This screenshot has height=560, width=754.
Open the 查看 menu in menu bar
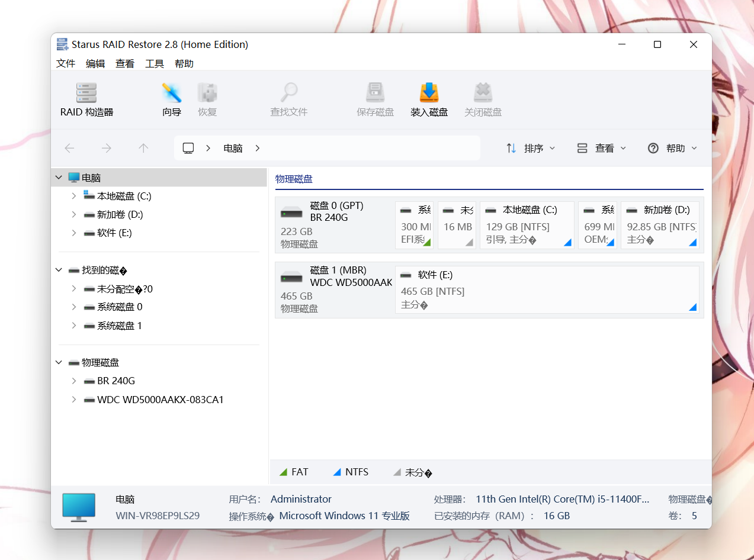tap(125, 63)
